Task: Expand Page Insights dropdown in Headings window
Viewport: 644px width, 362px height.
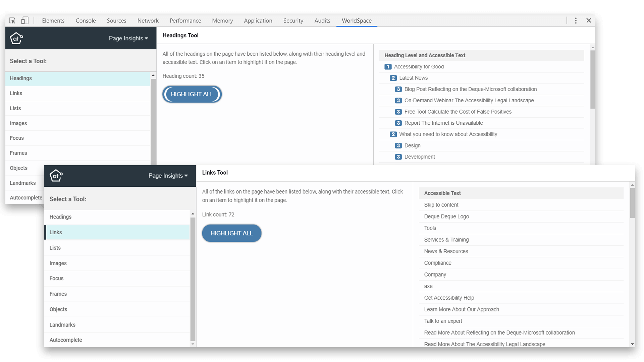Action: [x=128, y=38]
